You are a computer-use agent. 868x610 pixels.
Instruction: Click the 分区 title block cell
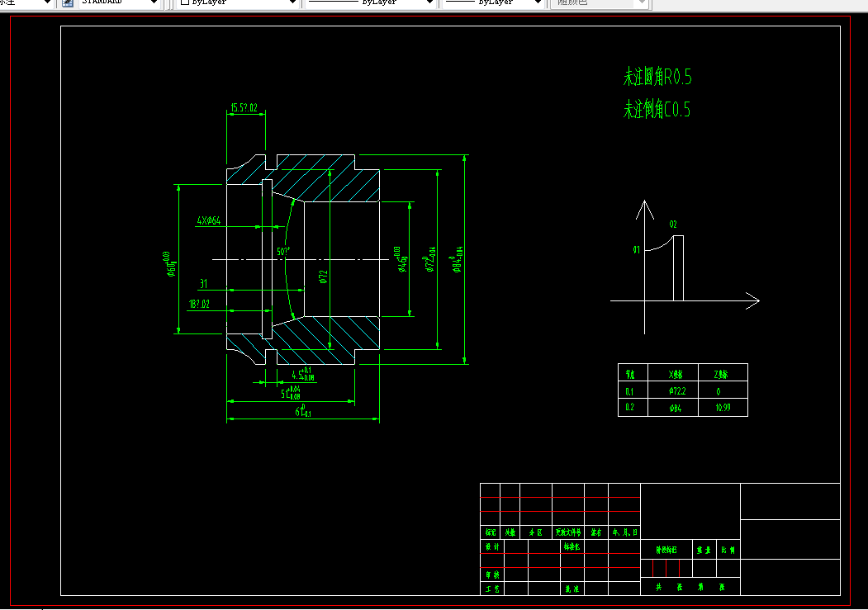click(x=535, y=532)
